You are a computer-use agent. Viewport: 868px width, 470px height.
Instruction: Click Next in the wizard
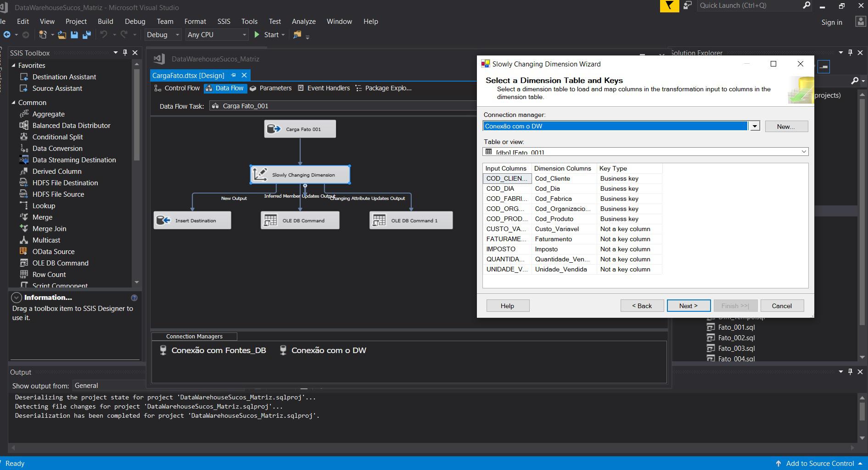(689, 306)
